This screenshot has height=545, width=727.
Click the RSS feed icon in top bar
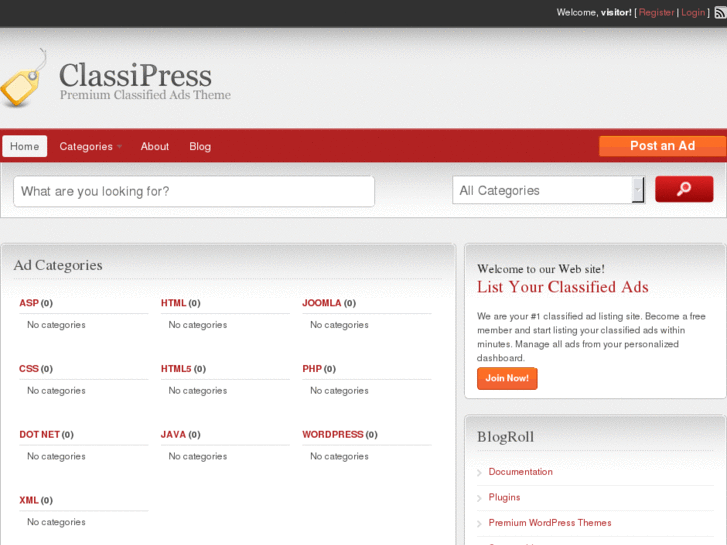(721, 13)
